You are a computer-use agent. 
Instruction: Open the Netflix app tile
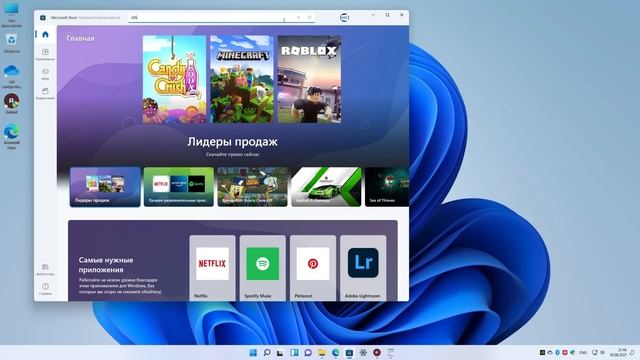coord(212,268)
